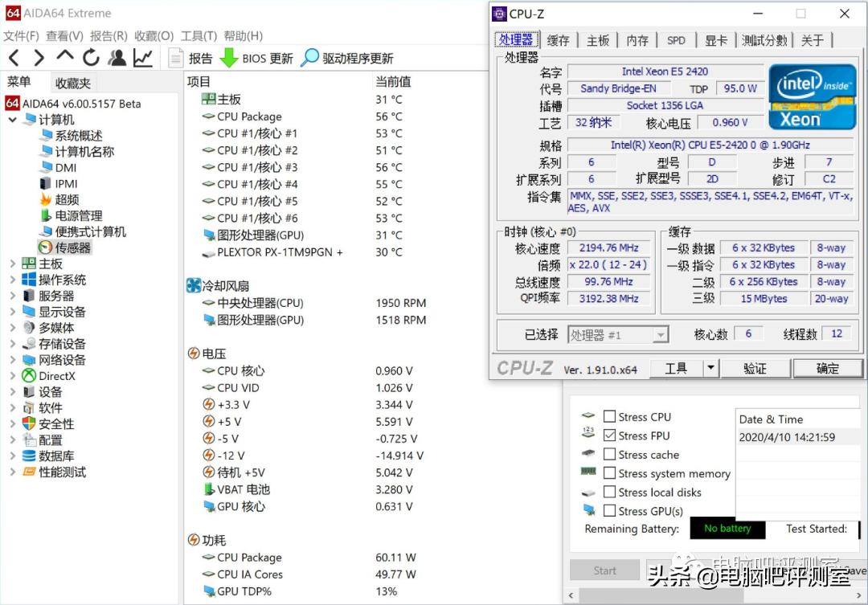The image size is (868, 605).
Task: Enable the Stress CPU checkbox
Action: [610, 416]
